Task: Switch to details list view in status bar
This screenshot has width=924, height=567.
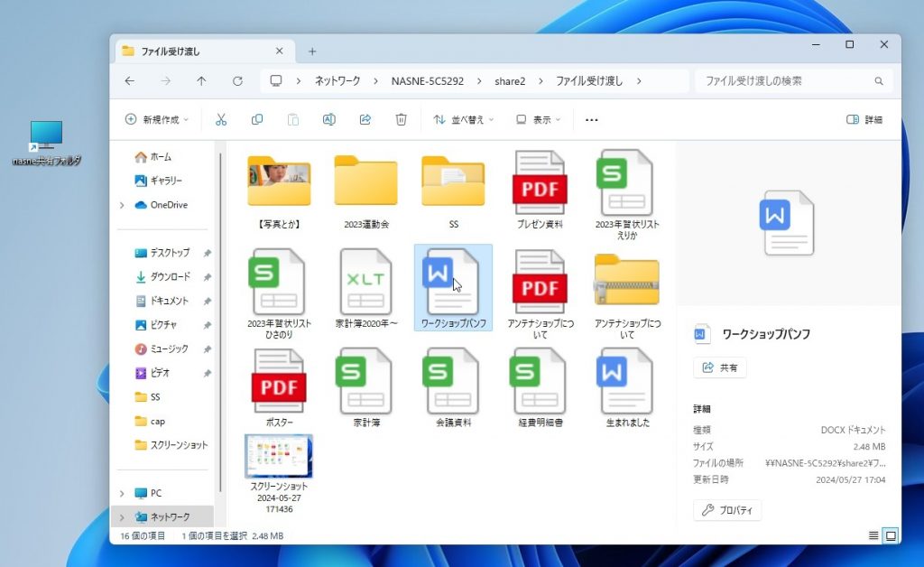Action: 873,535
